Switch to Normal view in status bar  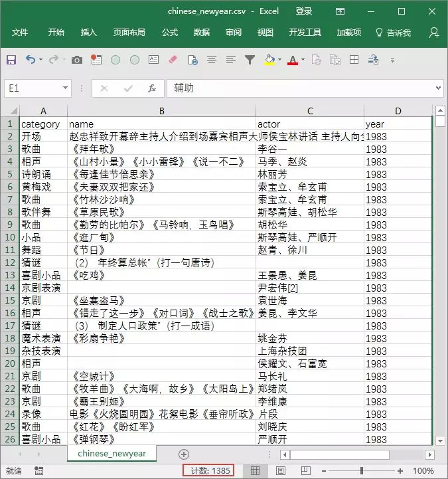[255, 471]
